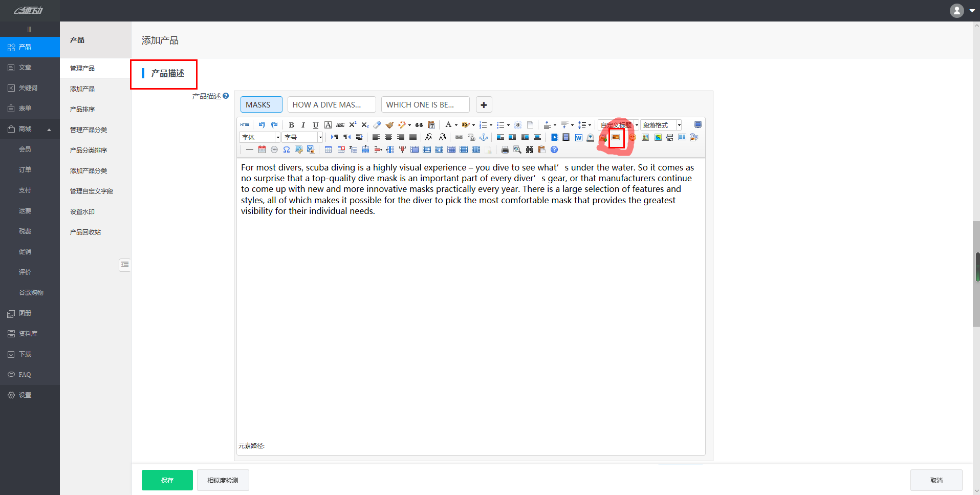Screen dimensions: 980x495
Task: Insert special character with the Omega icon
Action: [287, 149]
